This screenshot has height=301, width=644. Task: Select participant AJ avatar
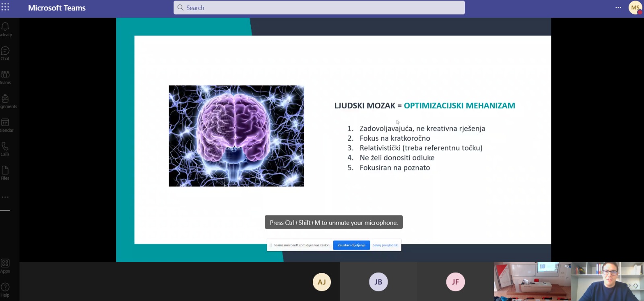[x=322, y=282]
